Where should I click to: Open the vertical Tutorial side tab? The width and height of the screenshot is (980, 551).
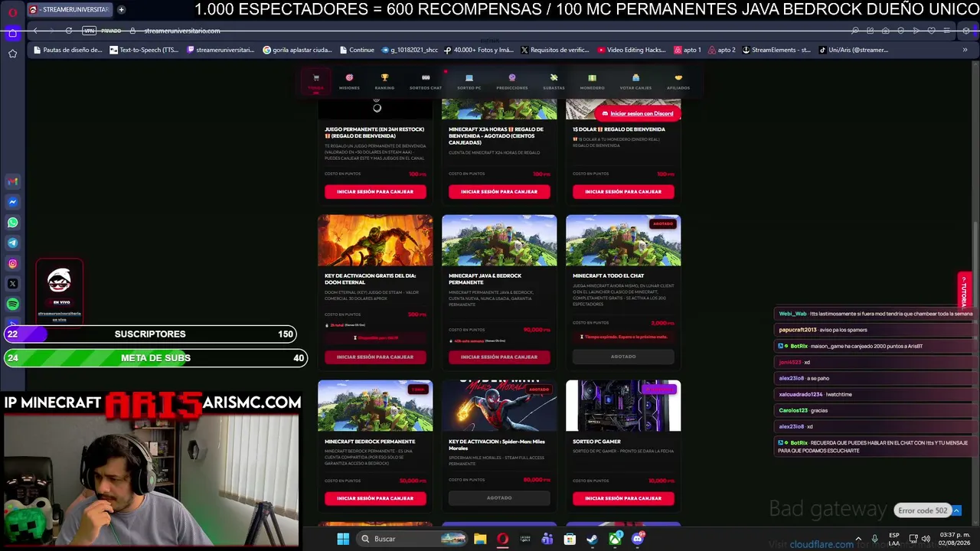(964, 291)
